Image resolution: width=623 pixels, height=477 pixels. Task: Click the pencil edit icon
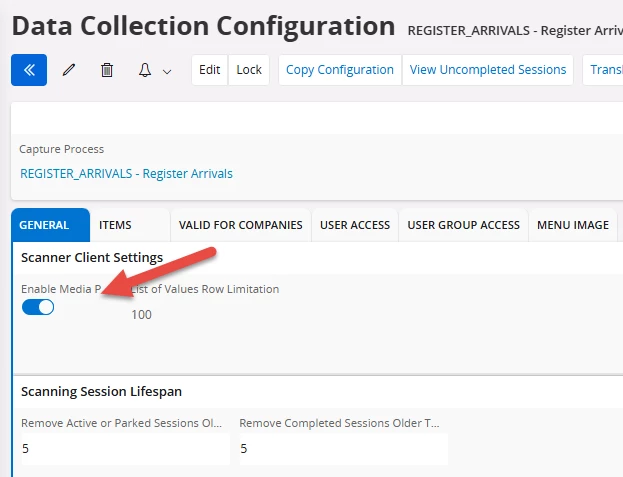click(69, 70)
